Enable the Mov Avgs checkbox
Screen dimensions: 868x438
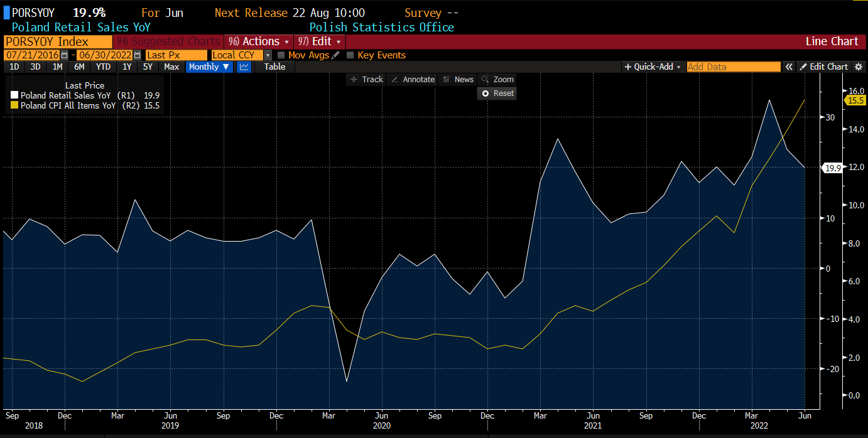pos(281,55)
